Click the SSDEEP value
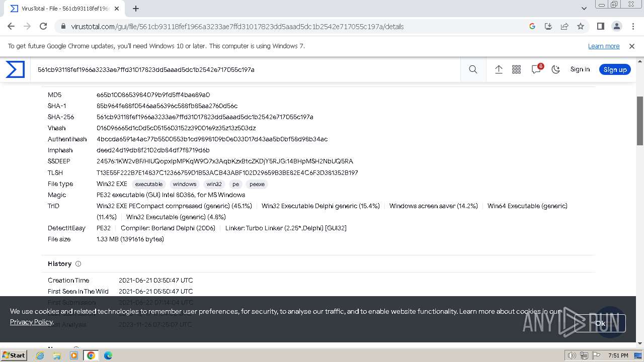This screenshot has width=644, height=362. (x=225, y=161)
